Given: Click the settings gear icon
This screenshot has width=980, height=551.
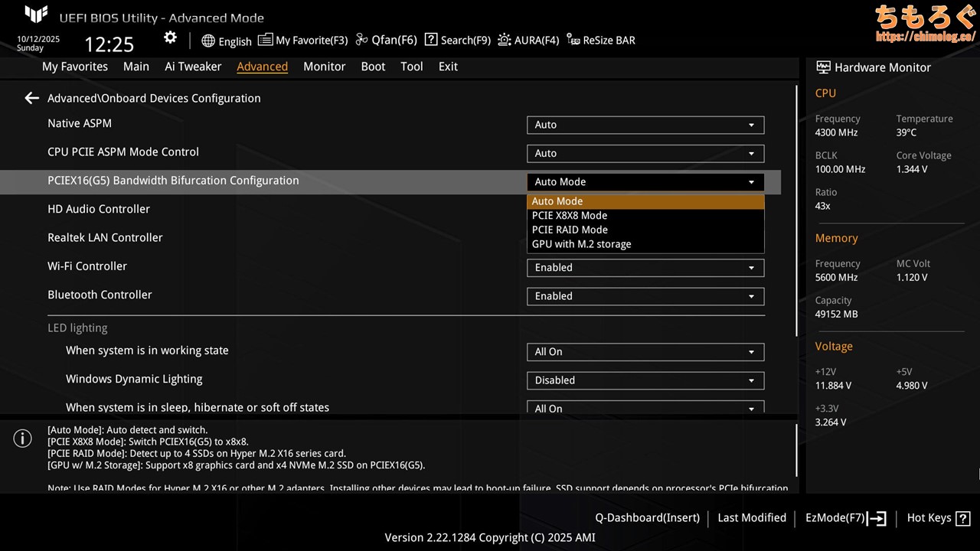Looking at the screenshot, I should coord(170,38).
